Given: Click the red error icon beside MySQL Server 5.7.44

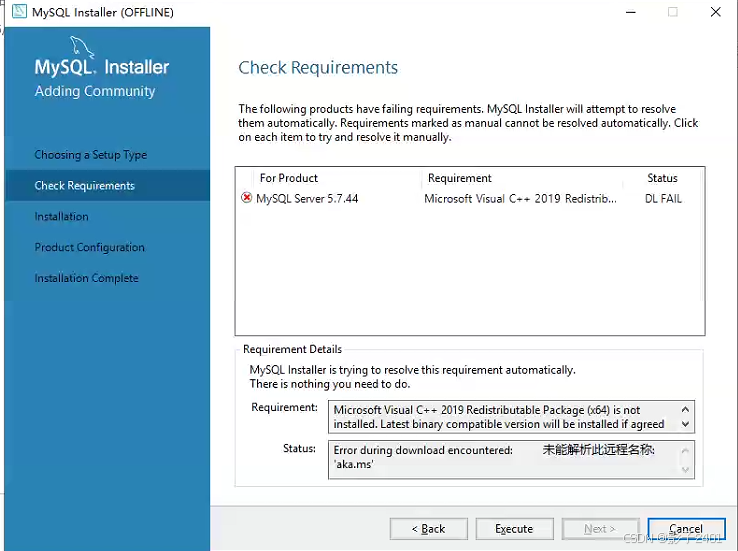Looking at the screenshot, I should pos(246,198).
